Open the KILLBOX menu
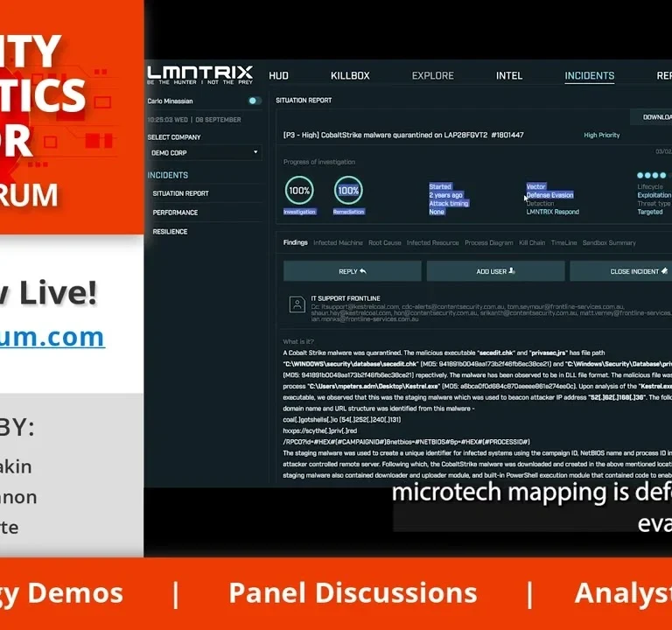The image size is (672, 630). pos(350,76)
